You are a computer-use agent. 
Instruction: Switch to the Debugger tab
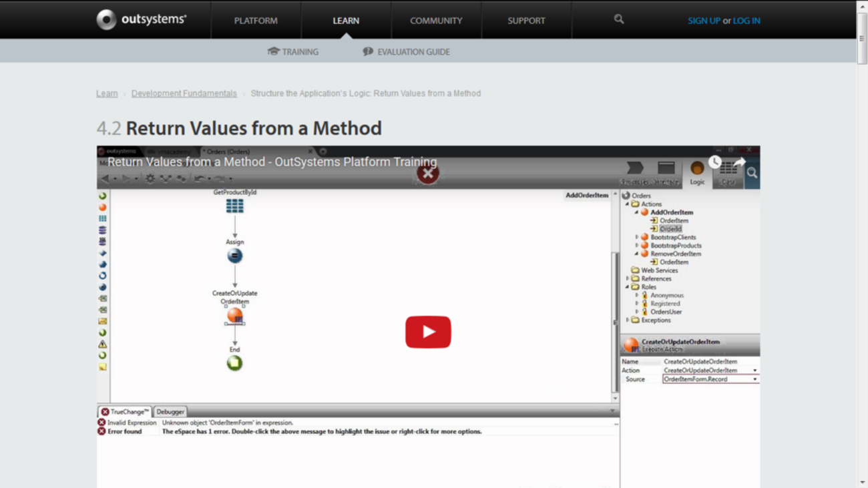pyautogui.click(x=170, y=412)
